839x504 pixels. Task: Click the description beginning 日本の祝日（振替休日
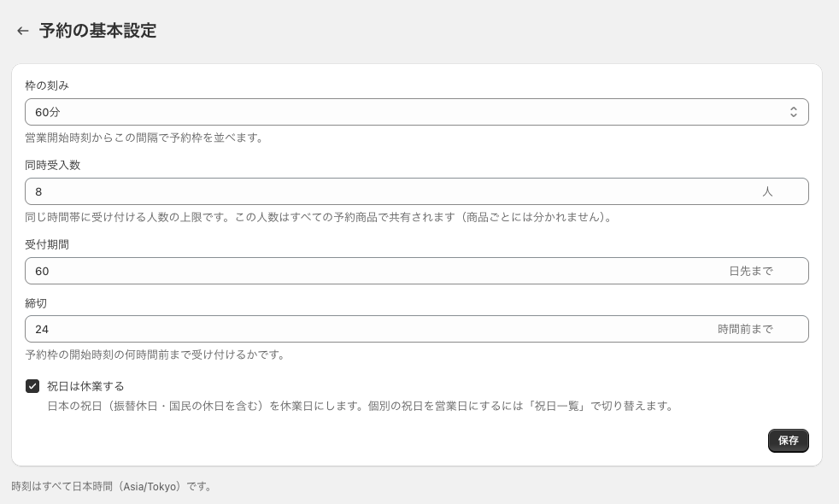point(361,406)
